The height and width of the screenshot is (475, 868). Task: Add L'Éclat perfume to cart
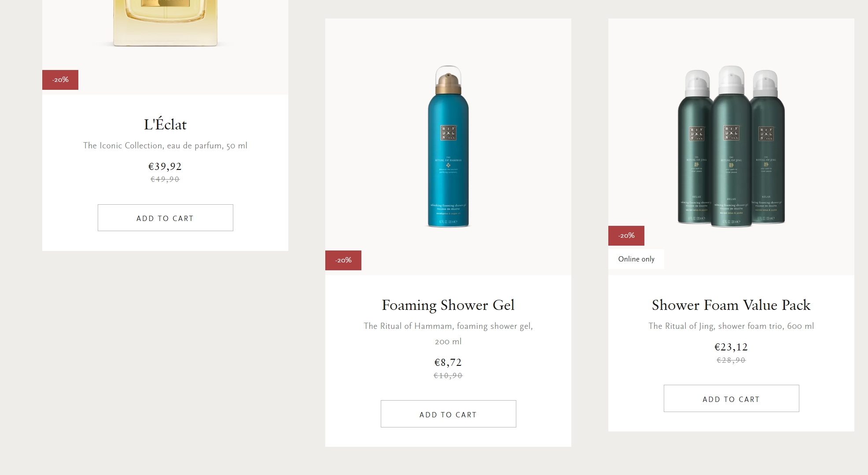pyautogui.click(x=165, y=218)
